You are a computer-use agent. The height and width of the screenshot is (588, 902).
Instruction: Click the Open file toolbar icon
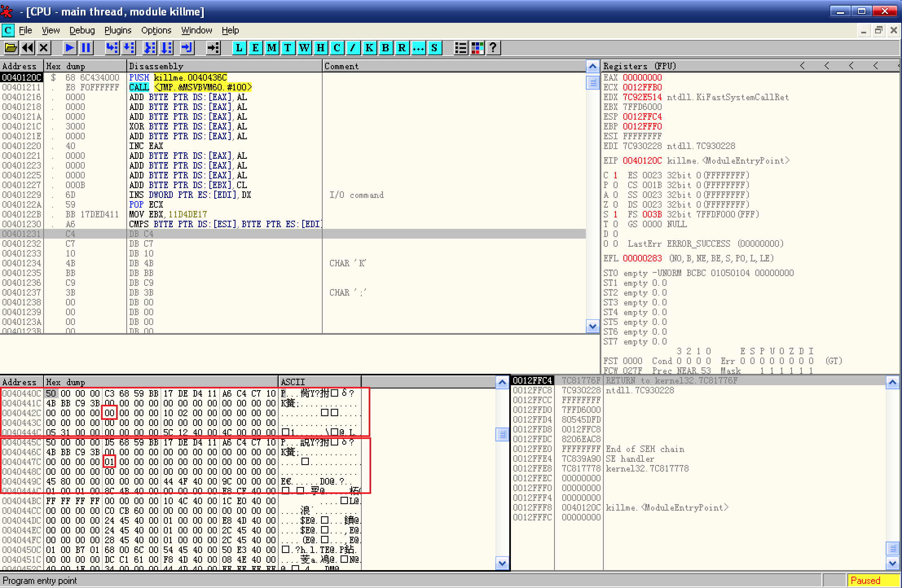pyautogui.click(x=11, y=48)
